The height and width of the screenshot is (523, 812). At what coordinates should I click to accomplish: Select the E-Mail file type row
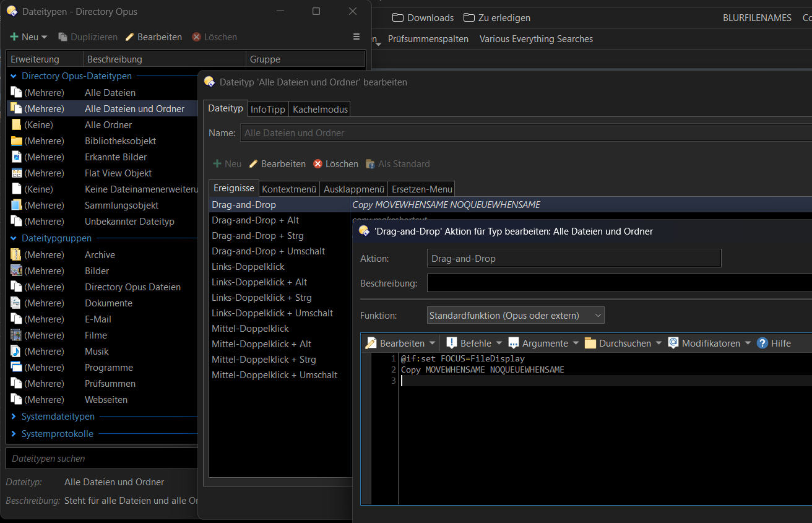[x=102, y=319]
